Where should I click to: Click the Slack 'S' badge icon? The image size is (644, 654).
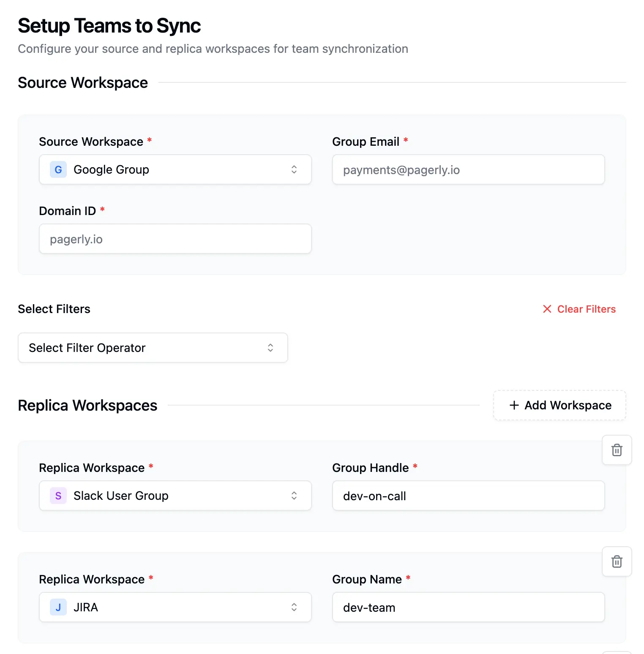tap(58, 496)
